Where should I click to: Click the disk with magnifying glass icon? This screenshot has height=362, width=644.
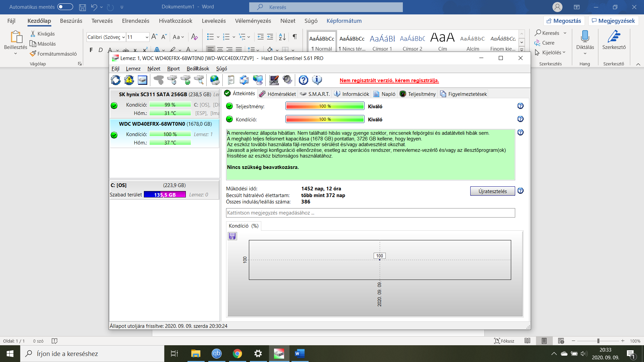(x=199, y=80)
